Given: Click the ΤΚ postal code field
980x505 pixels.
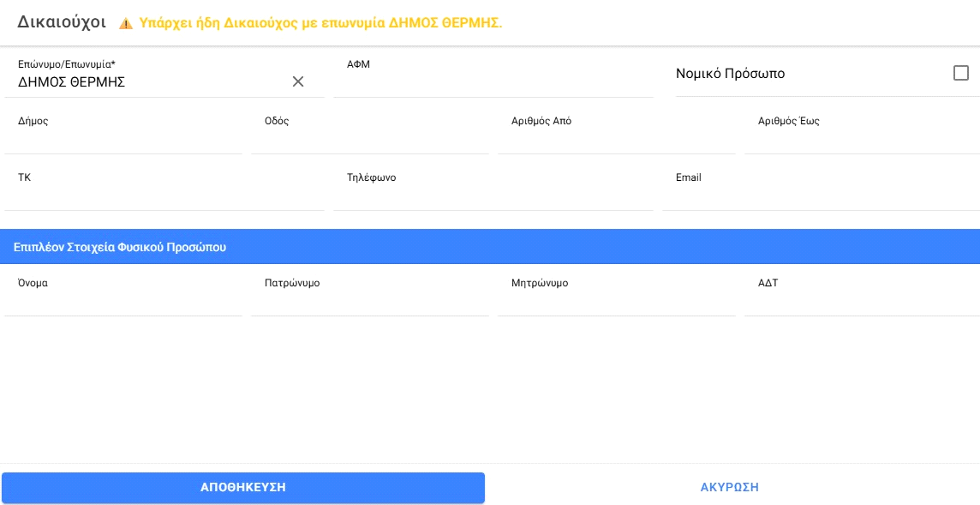Looking at the screenshot, I should coord(164,195).
